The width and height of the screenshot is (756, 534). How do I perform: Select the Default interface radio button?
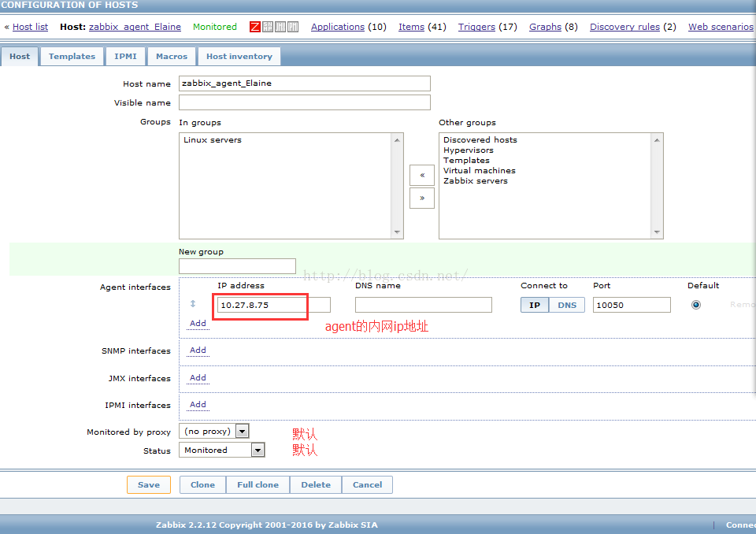[695, 305]
